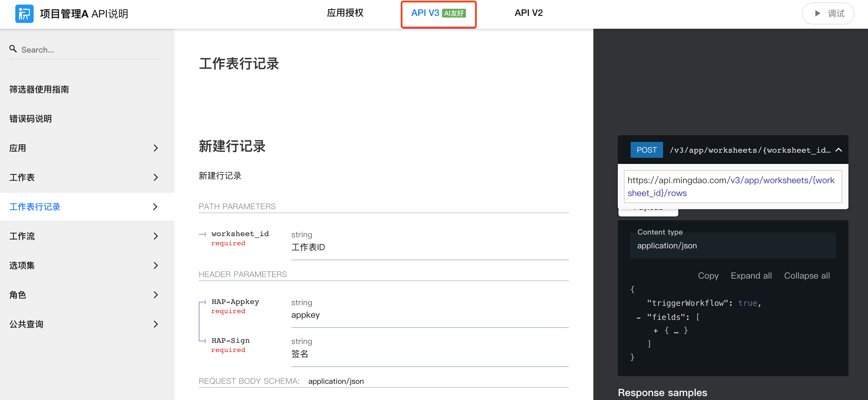Click the AI友好 green badge

coord(454,13)
